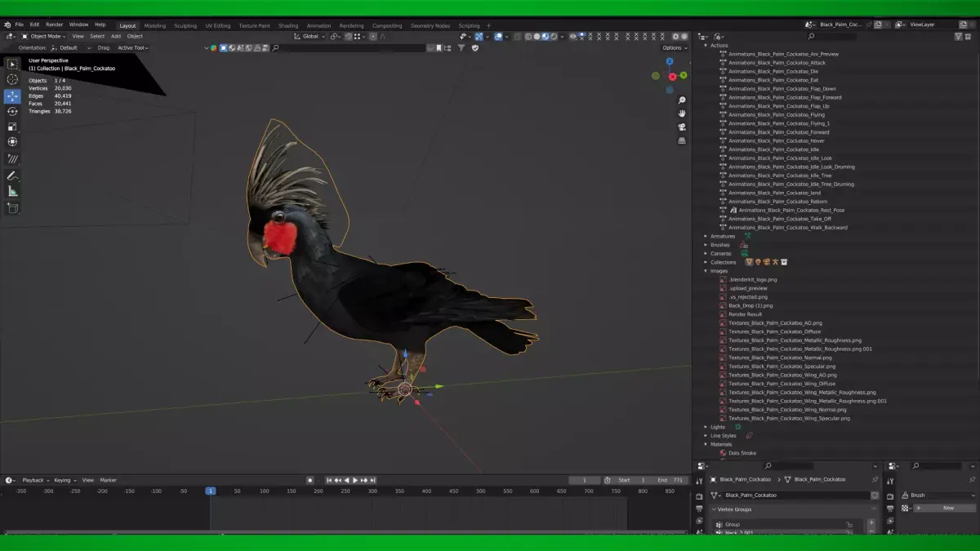980x551 pixels.
Task: Click the End frame field
Action: click(x=672, y=480)
